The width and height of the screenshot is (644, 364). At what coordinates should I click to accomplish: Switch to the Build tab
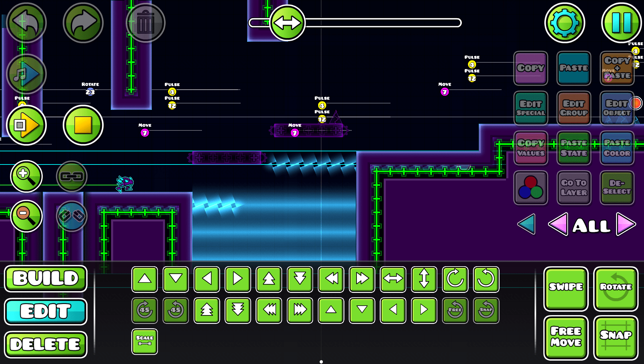click(46, 278)
